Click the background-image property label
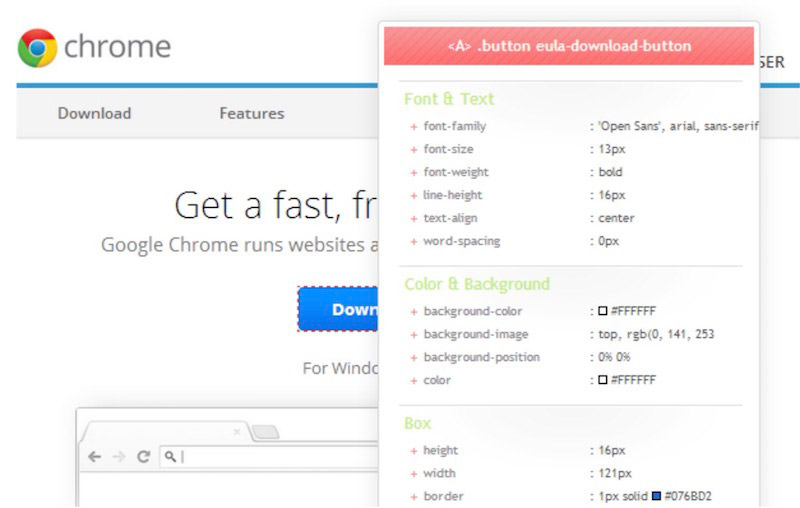The width and height of the screenshot is (800, 508). click(x=476, y=334)
